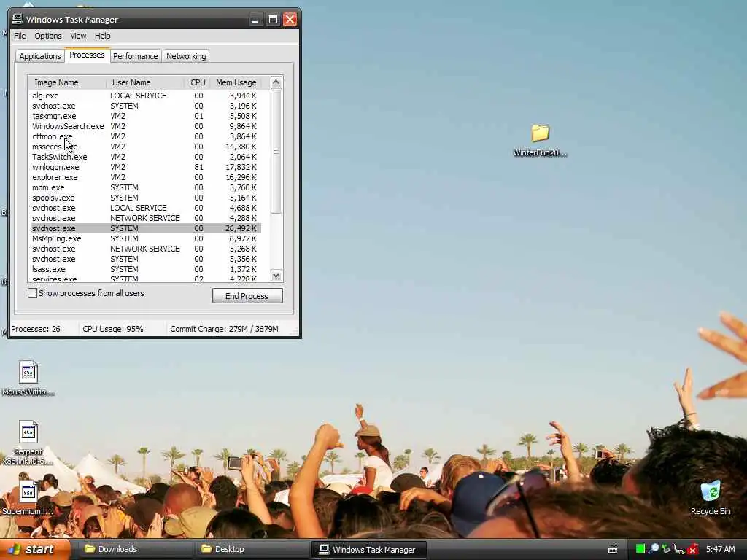Select the Processes tab
The height and width of the screenshot is (560, 747).
tap(87, 55)
